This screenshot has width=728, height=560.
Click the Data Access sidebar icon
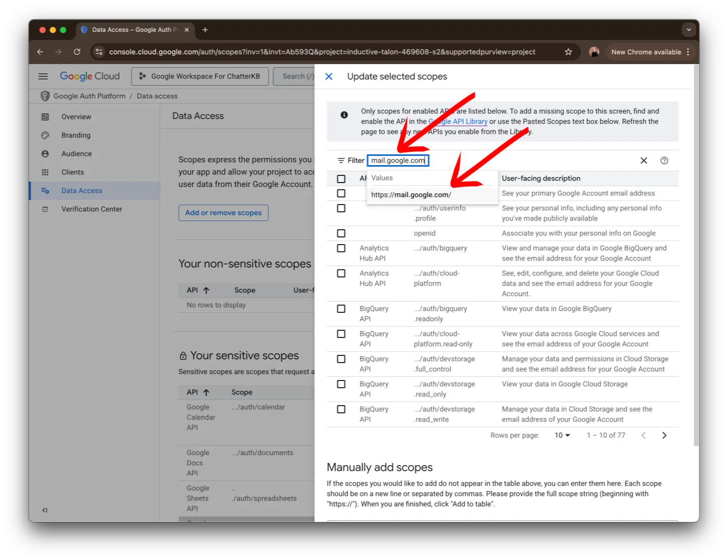(x=45, y=191)
